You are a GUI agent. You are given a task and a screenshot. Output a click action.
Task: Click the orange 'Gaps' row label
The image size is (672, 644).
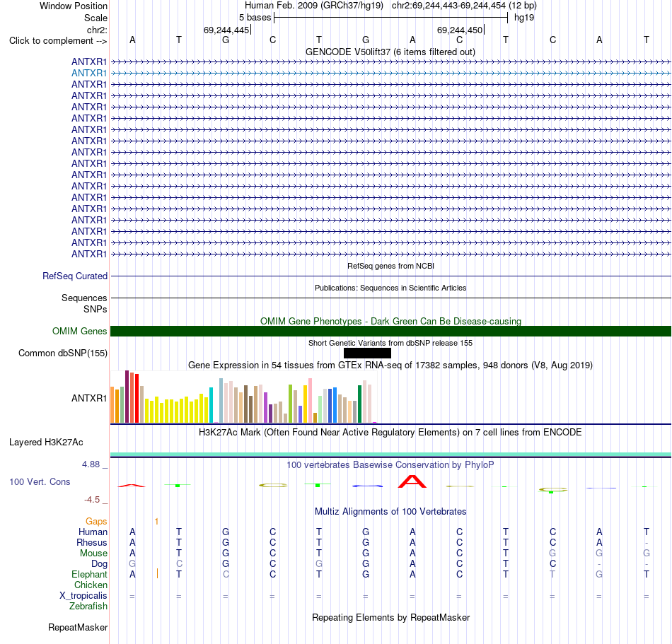96,522
